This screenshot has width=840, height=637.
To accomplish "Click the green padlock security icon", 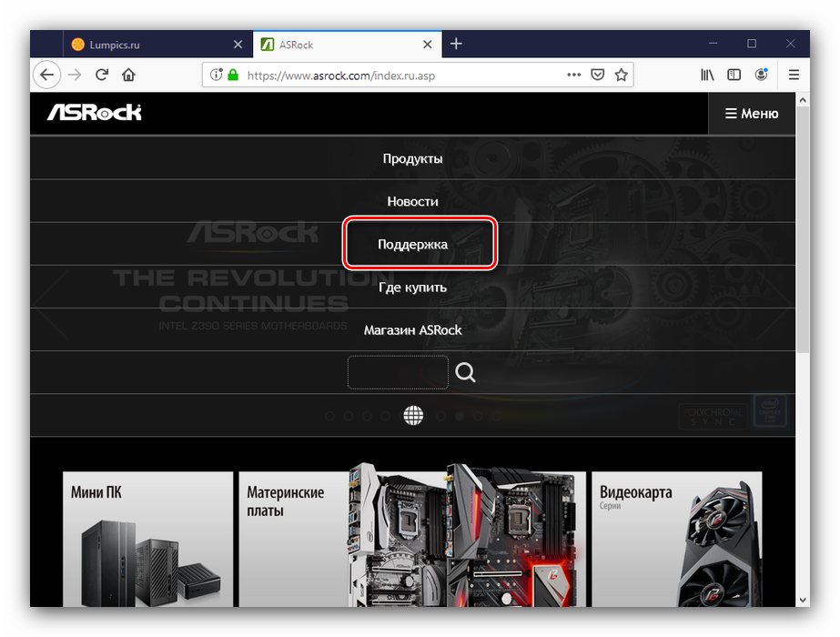I will 232,75.
